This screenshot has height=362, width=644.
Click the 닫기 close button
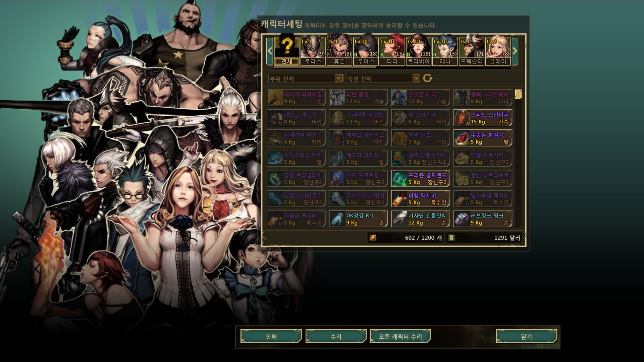point(527,337)
